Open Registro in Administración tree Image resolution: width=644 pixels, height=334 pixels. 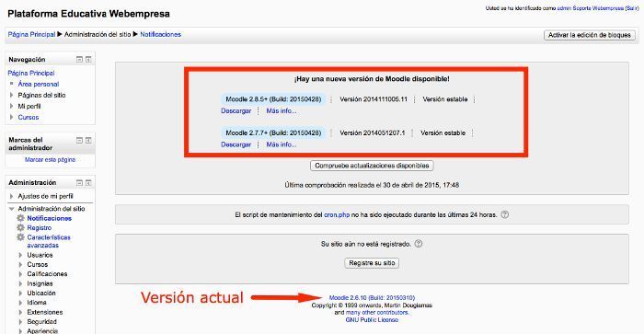point(40,227)
